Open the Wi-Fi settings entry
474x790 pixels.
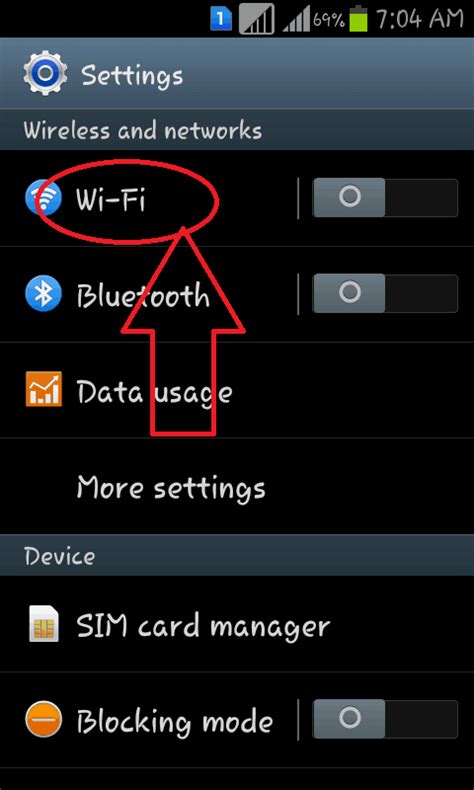coord(149,199)
